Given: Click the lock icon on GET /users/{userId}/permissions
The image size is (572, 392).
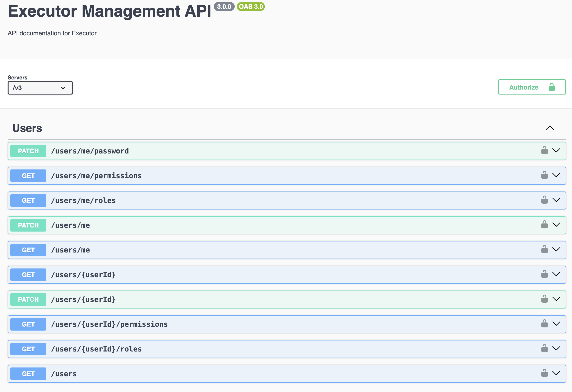Looking at the screenshot, I should coord(544,324).
